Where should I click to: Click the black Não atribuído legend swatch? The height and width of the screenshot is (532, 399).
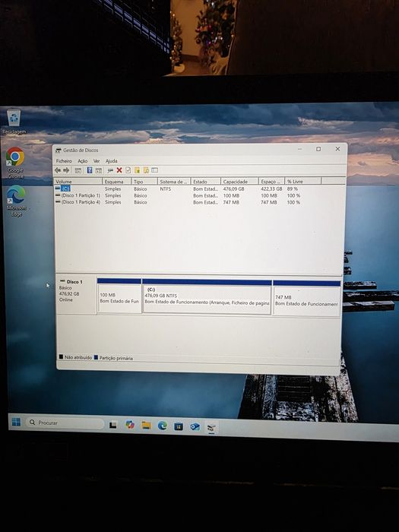61,356
